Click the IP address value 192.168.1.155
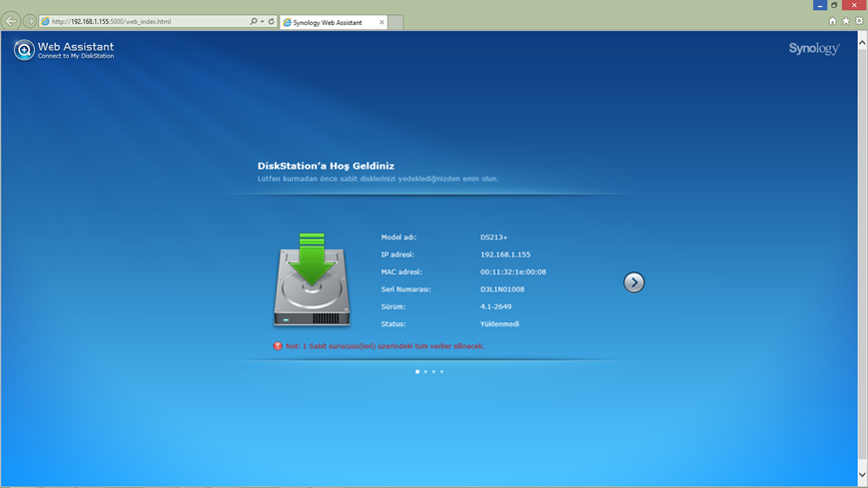 point(505,254)
